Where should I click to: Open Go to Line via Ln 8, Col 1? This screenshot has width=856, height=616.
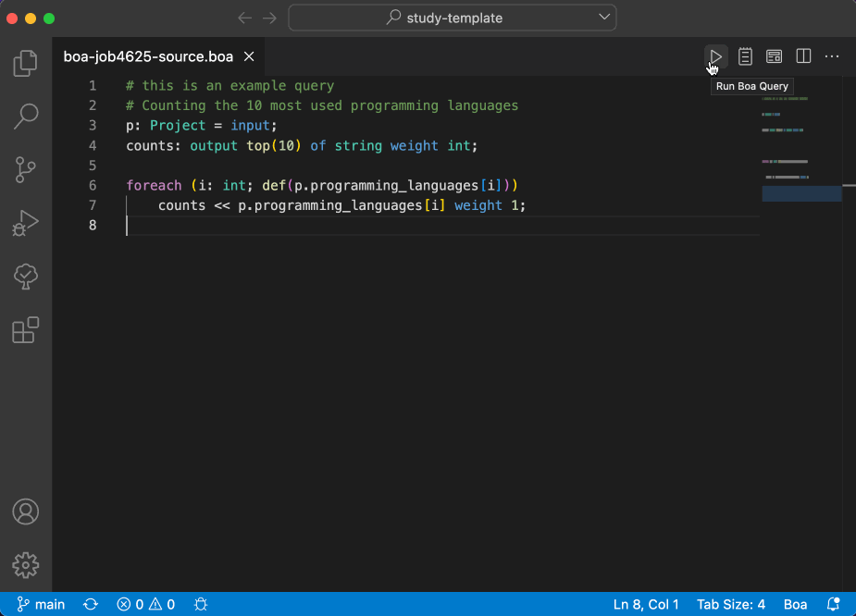(x=646, y=604)
